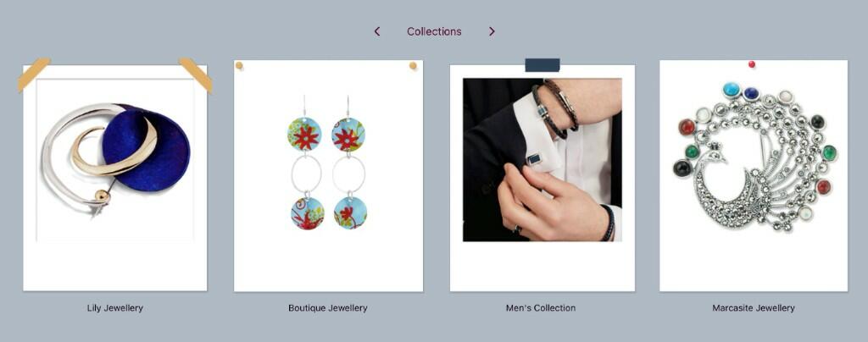Click the right tape strip on Lily card

click(196, 74)
